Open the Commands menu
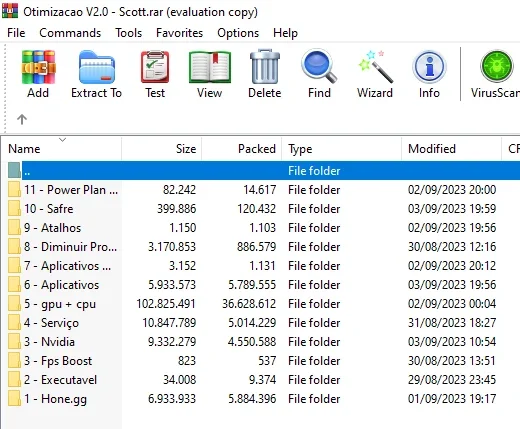This screenshot has width=520, height=429. pos(70,33)
